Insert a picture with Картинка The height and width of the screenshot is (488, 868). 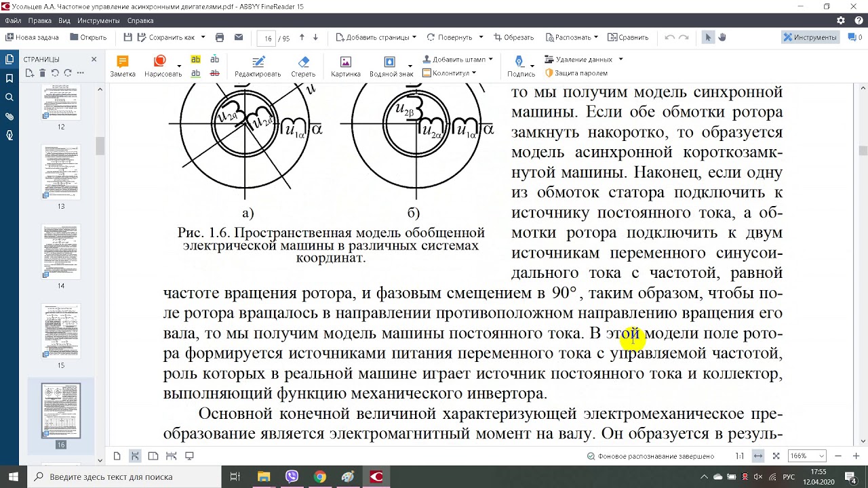346,66
